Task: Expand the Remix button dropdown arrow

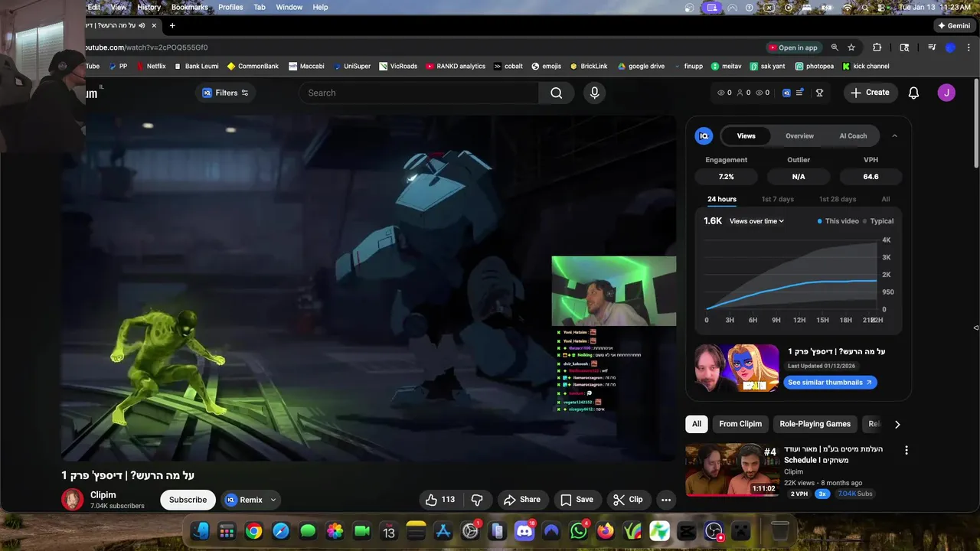Action: click(x=273, y=500)
